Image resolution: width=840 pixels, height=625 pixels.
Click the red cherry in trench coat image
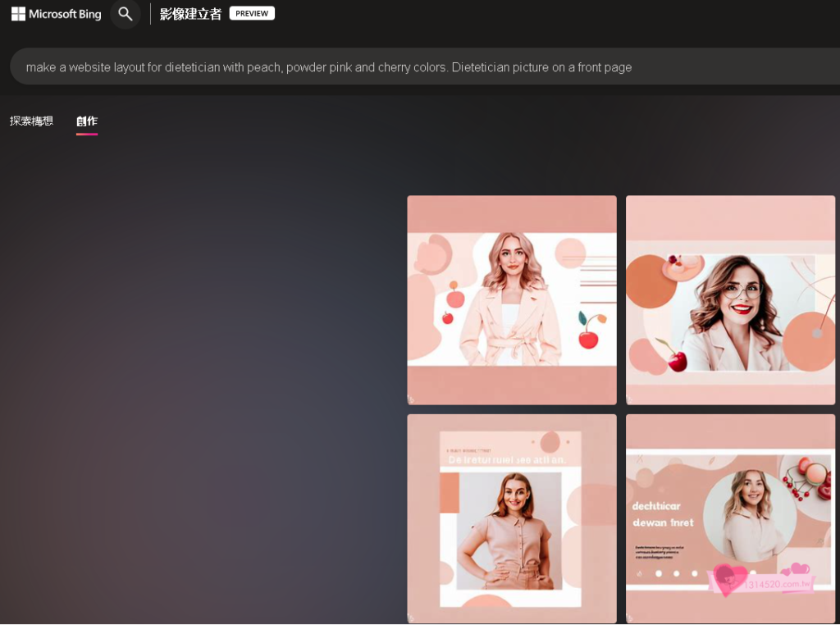pos(588,338)
